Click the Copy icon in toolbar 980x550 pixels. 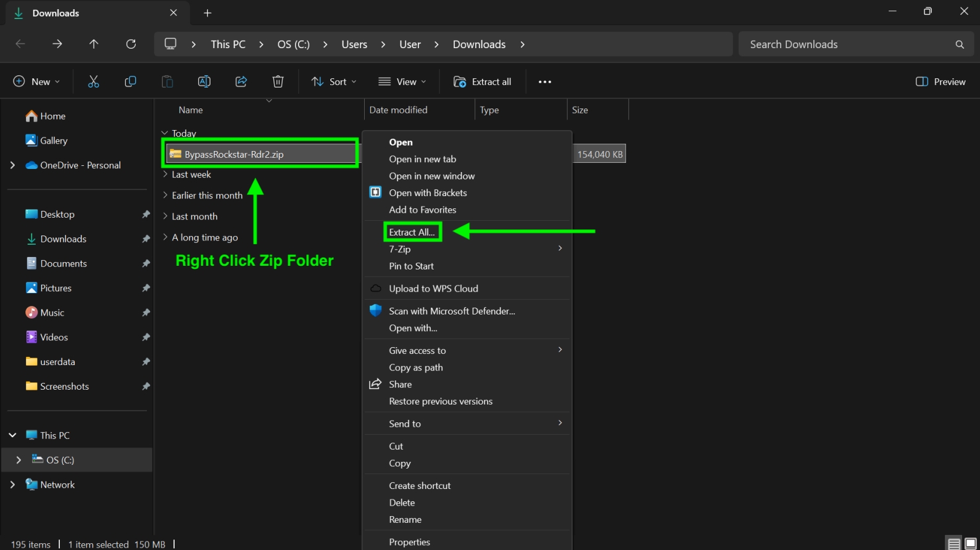pos(130,81)
